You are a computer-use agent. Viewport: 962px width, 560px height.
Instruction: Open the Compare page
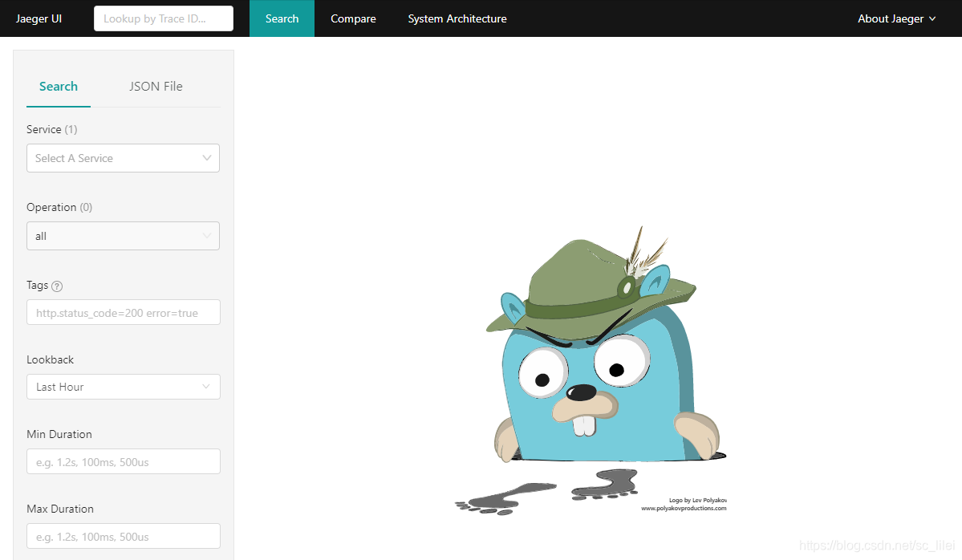point(353,18)
